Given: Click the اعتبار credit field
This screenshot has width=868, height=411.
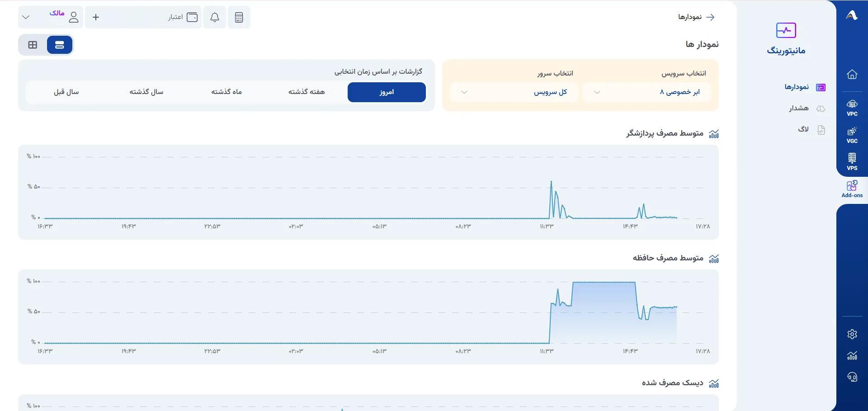Looking at the screenshot, I should point(143,17).
